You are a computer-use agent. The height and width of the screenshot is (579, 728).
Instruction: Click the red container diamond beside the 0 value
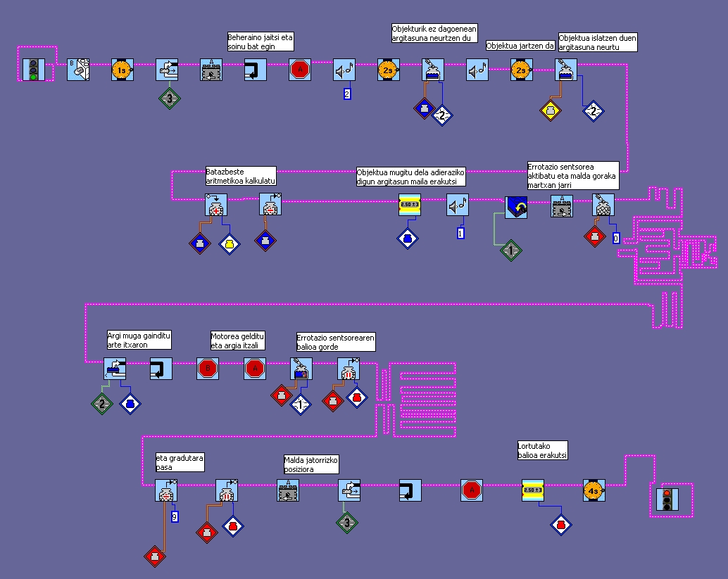(595, 236)
